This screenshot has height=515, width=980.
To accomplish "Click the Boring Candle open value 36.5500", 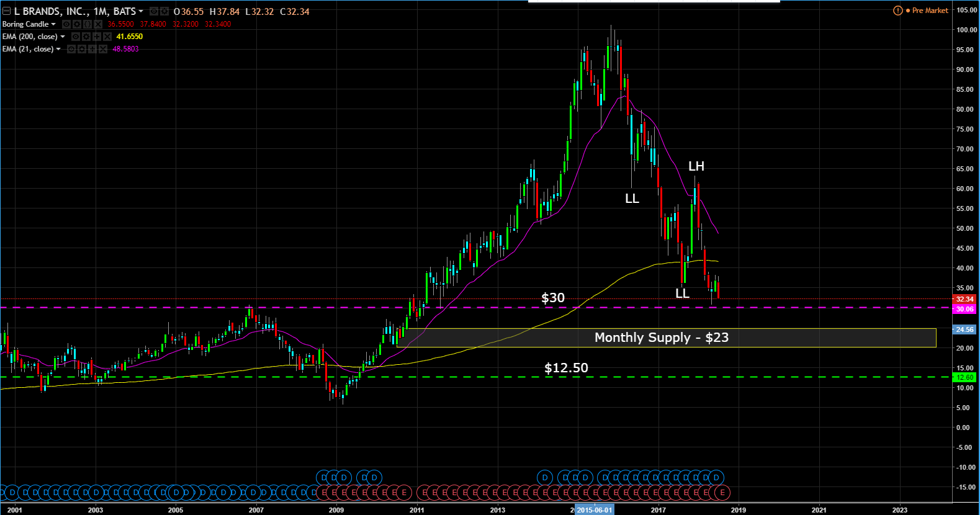I will click(120, 24).
